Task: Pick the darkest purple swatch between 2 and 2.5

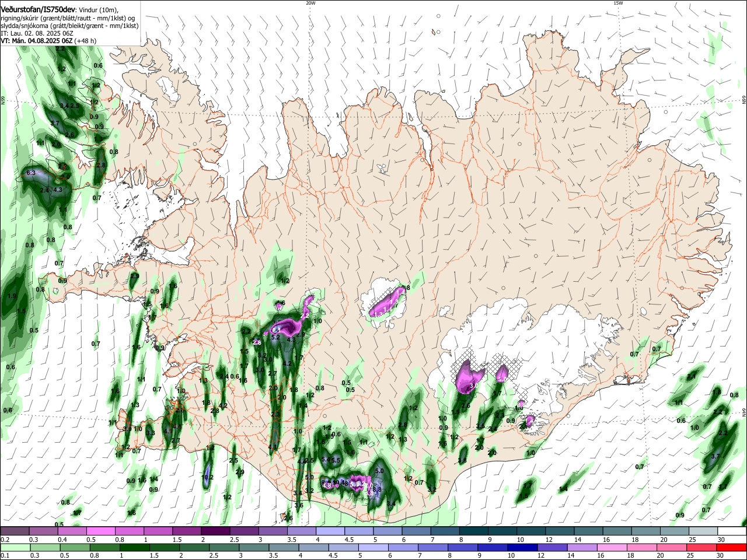Action: [x=215, y=531]
